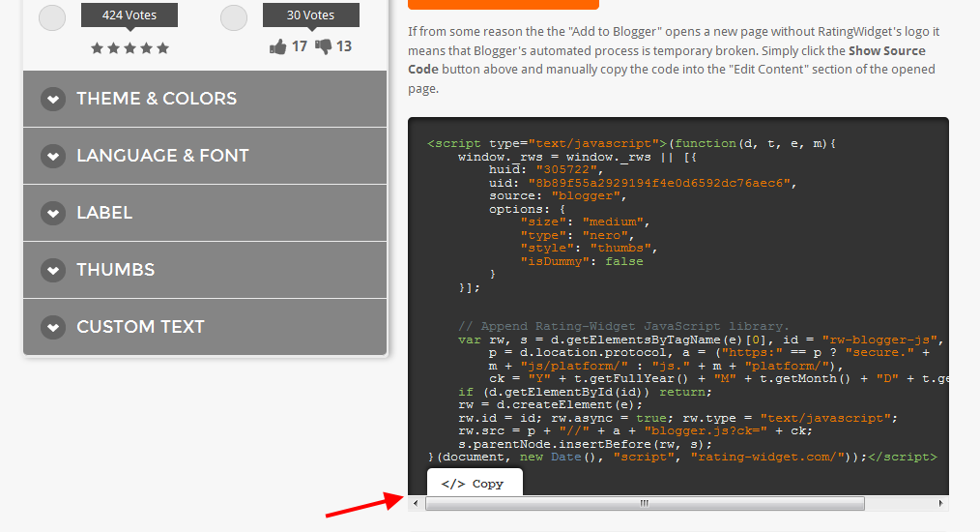Click the Append Rating-Widget comment line
The image size is (980, 532).
point(623,326)
